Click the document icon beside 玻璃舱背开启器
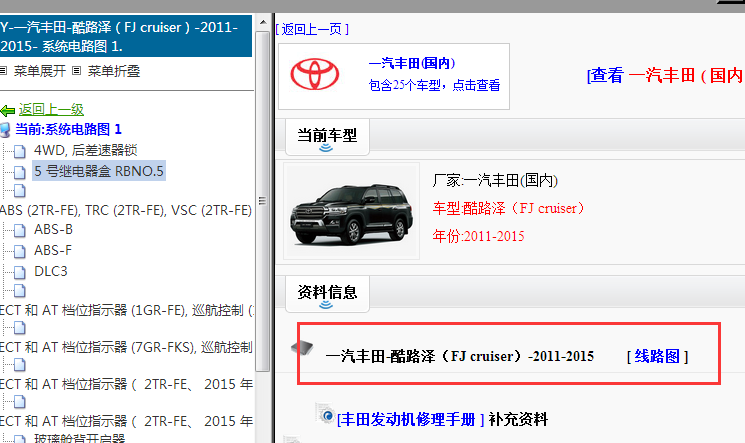Viewport: 745px width, 443px height. 19,439
